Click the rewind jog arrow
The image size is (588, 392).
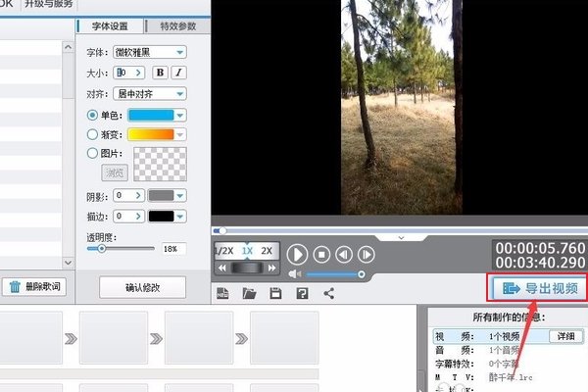pyautogui.click(x=222, y=269)
